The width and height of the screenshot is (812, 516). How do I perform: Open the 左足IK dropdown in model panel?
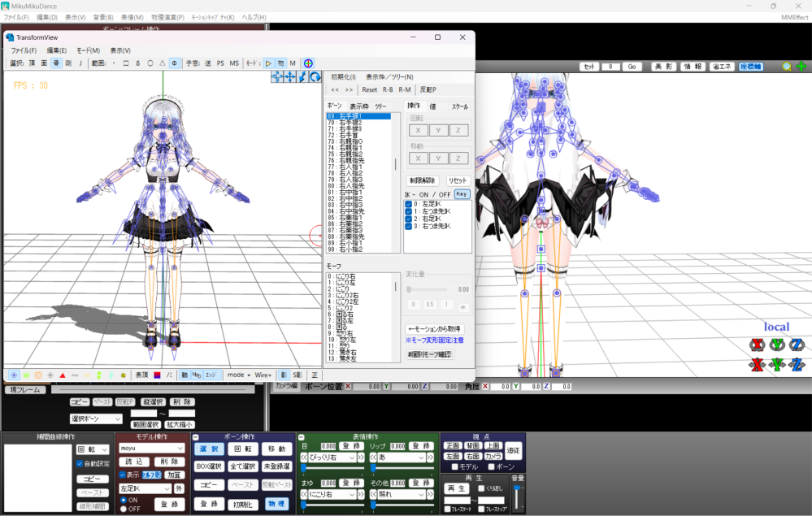click(145, 488)
